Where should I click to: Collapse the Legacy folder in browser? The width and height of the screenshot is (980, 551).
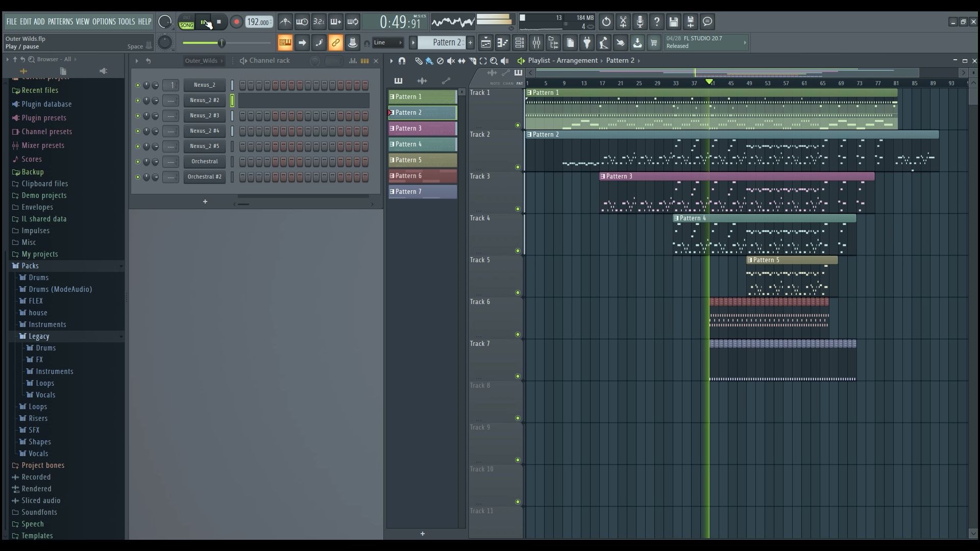coord(39,336)
